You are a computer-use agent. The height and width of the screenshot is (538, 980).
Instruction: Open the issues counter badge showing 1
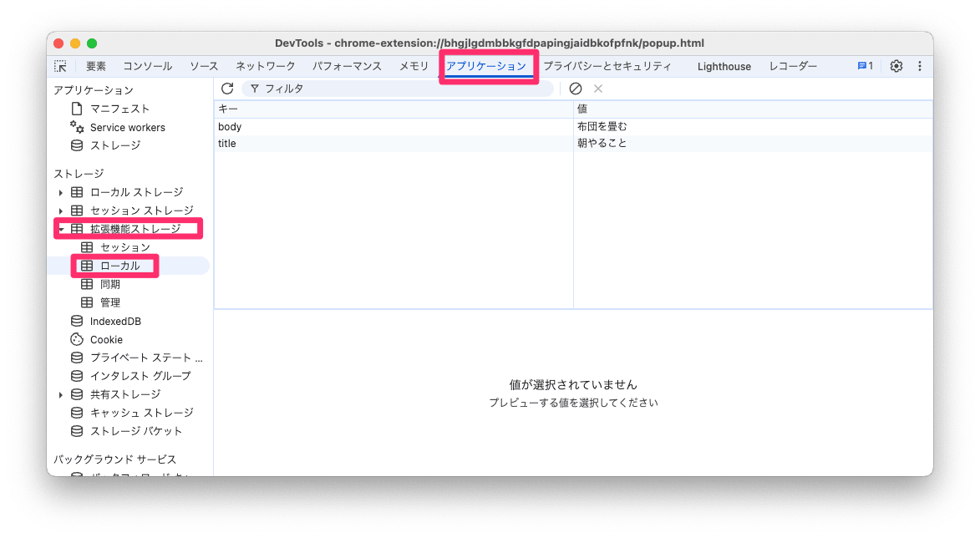tap(865, 66)
